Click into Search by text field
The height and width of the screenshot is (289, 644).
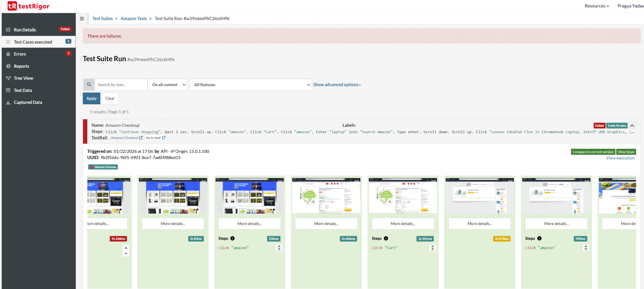pos(121,85)
